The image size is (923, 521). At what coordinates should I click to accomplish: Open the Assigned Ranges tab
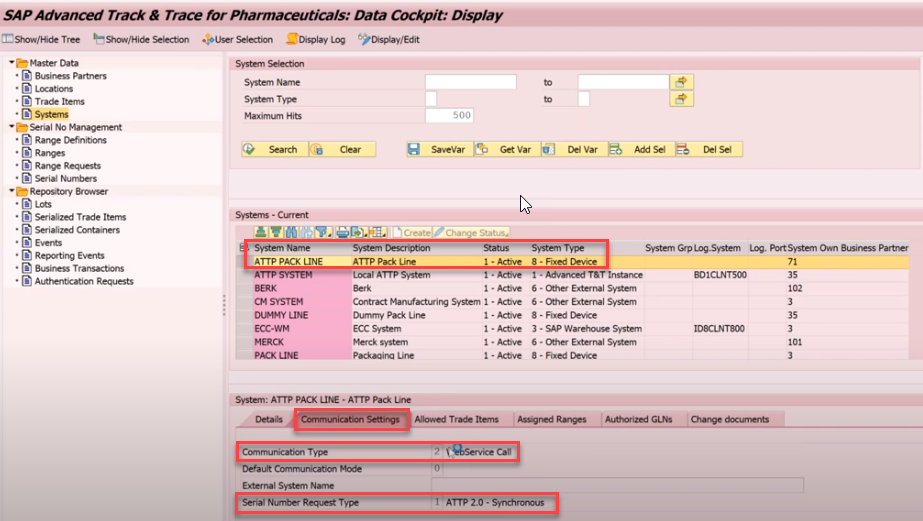coord(552,419)
